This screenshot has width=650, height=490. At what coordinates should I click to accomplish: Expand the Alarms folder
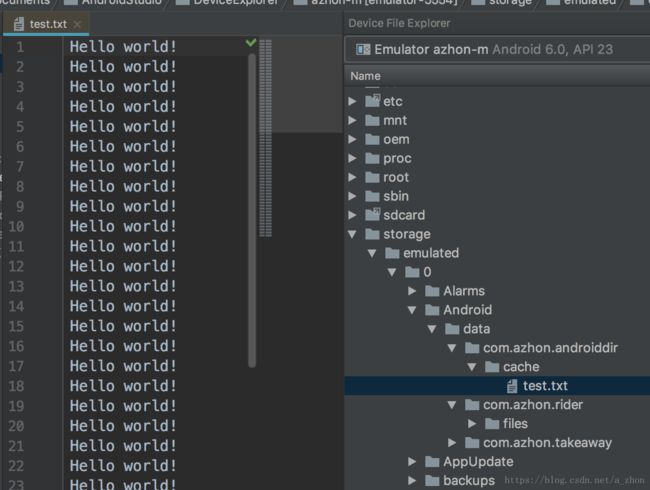412,291
